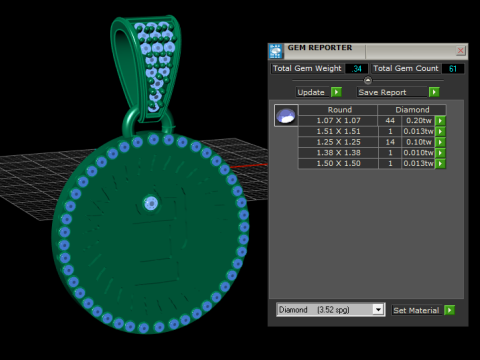Click the quantity cell showing 14
The width and height of the screenshot is (480, 360).
pyautogui.click(x=390, y=142)
